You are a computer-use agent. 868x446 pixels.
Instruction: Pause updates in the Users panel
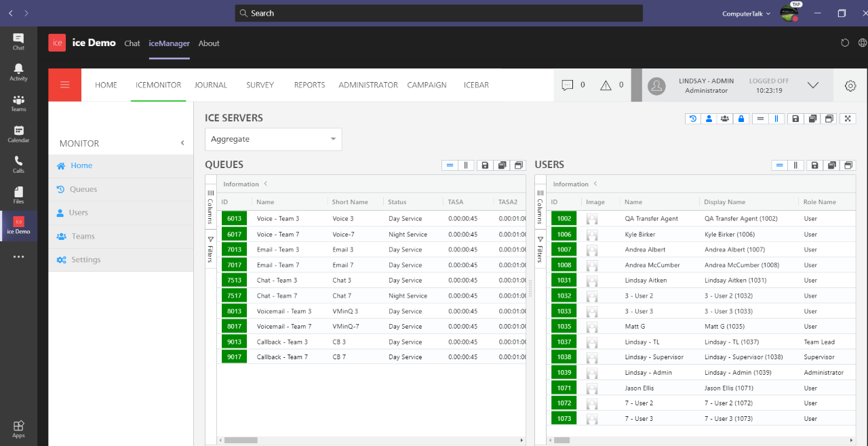pos(795,165)
